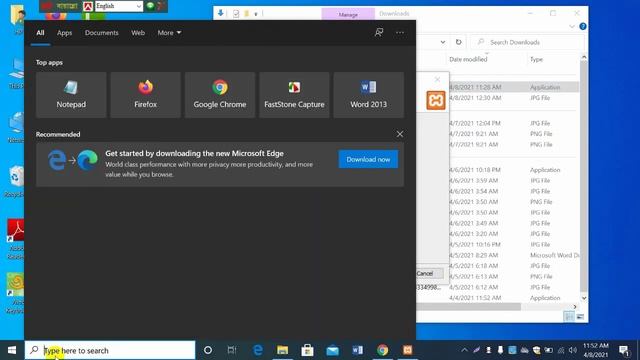The image size is (640, 360).
Task: Select the file dated 4/8/2021 11:28 AM
Action: point(513,87)
